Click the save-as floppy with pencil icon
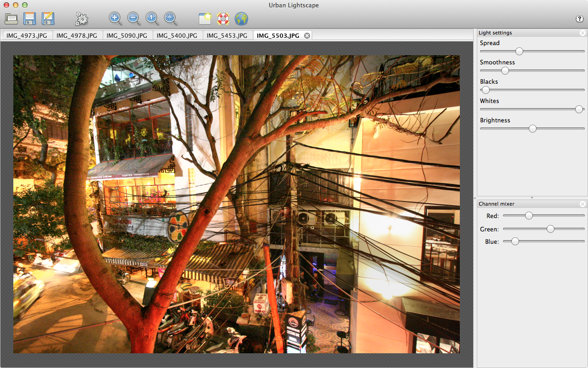Viewport: 588px width, 368px height. click(48, 19)
